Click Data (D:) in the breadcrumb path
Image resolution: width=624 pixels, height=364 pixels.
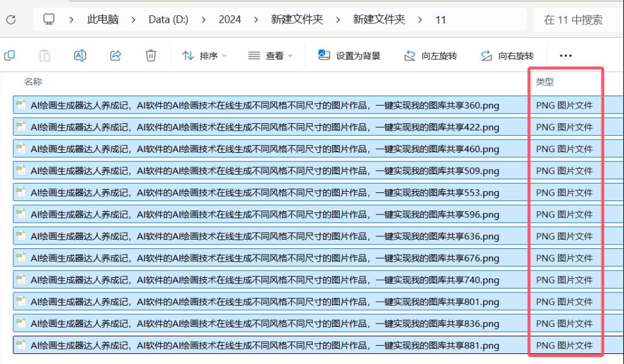click(169, 19)
